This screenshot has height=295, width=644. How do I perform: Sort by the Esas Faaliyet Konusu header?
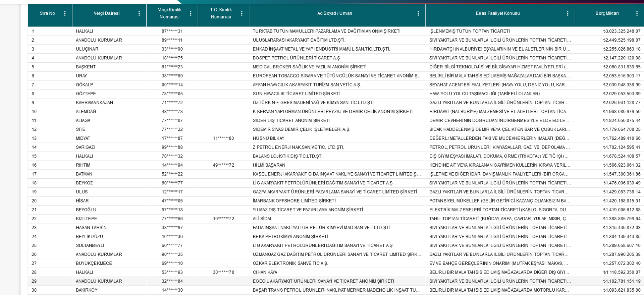pyautogui.click(x=498, y=13)
